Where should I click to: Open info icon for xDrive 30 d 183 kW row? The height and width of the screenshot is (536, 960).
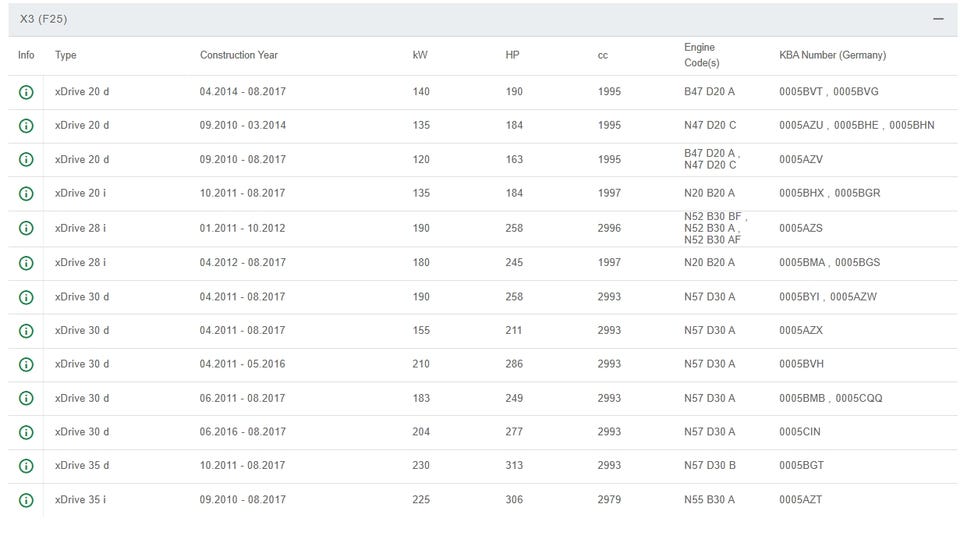(x=26, y=399)
